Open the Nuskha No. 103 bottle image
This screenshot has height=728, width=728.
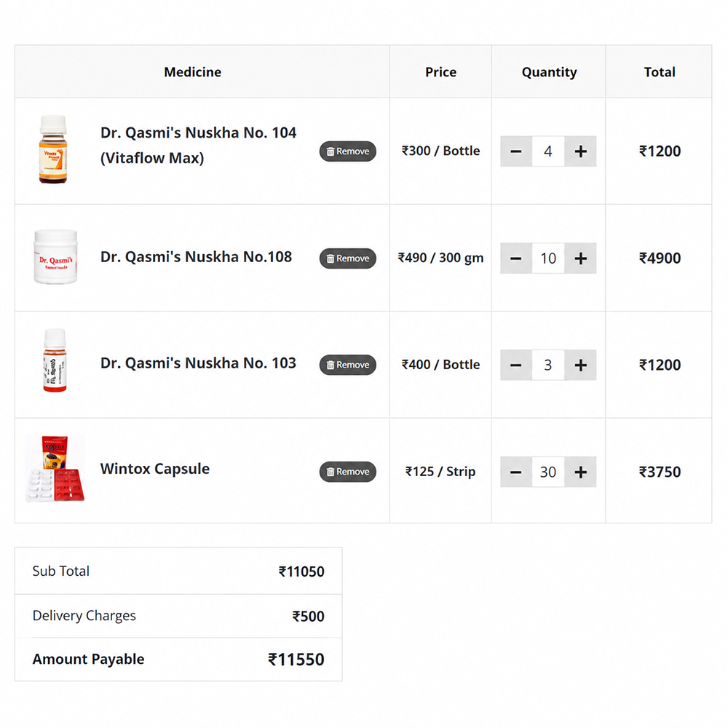pyautogui.click(x=55, y=360)
